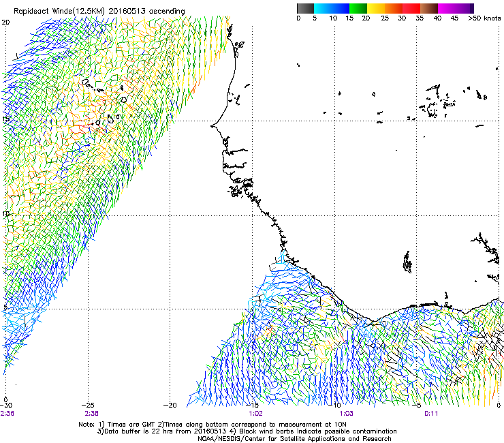Click the "Black wind barbs indicate possible contamination" note
Viewport: 504px width, 443px height.
317,431
